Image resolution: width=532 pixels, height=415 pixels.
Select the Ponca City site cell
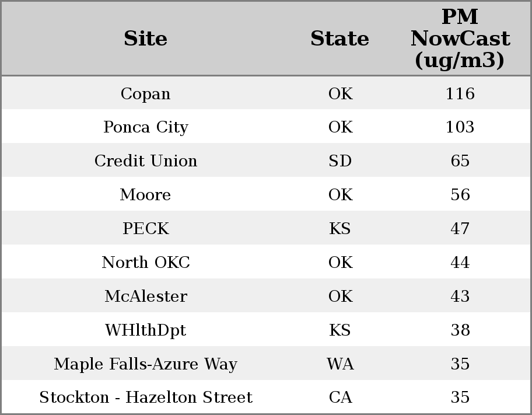click(x=146, y=127)
